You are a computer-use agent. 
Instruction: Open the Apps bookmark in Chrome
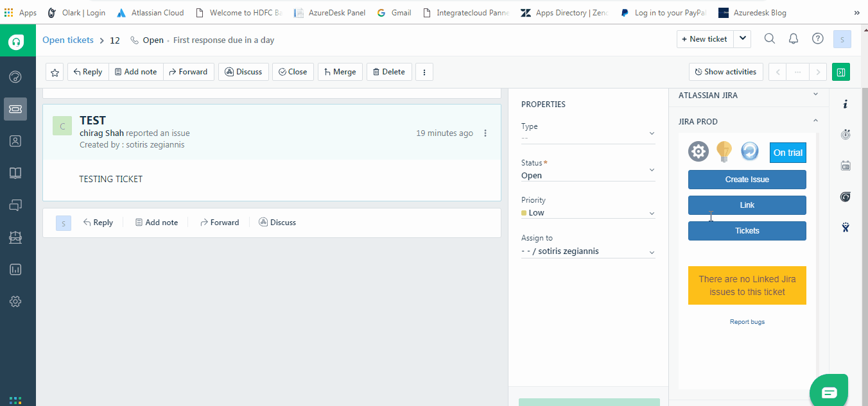[x=21, y=12]
